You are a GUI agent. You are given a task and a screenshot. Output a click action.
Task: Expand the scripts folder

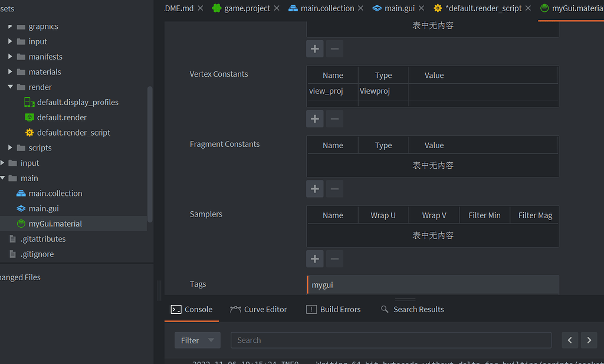pos(9,147)
